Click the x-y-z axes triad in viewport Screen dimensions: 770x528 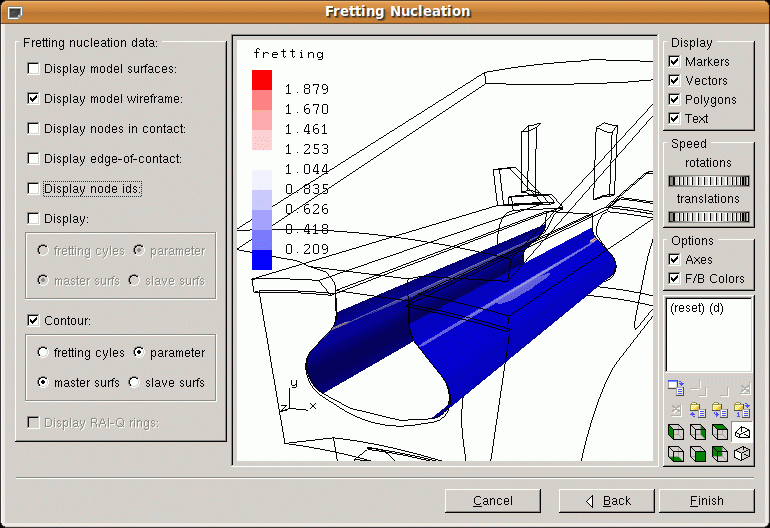click(x=297, y=397)
